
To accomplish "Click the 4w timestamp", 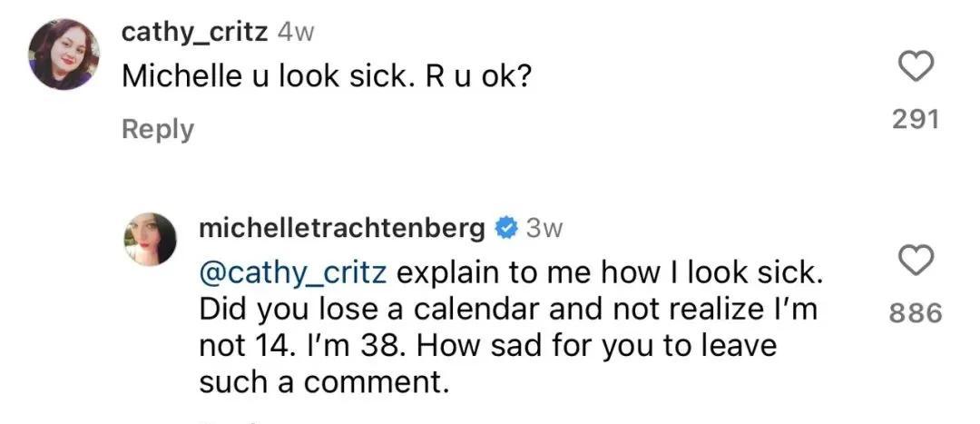I will [295, 32].
